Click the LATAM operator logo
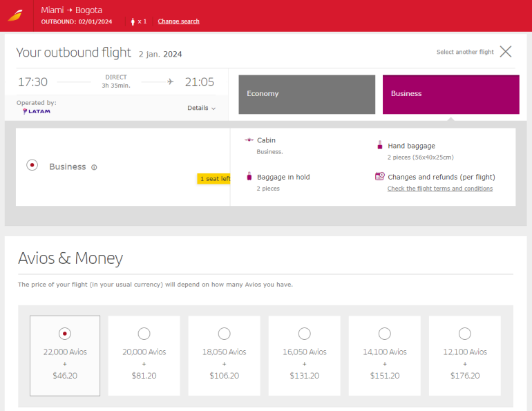The height and width of the screenshot is (411, 532). 36,111
